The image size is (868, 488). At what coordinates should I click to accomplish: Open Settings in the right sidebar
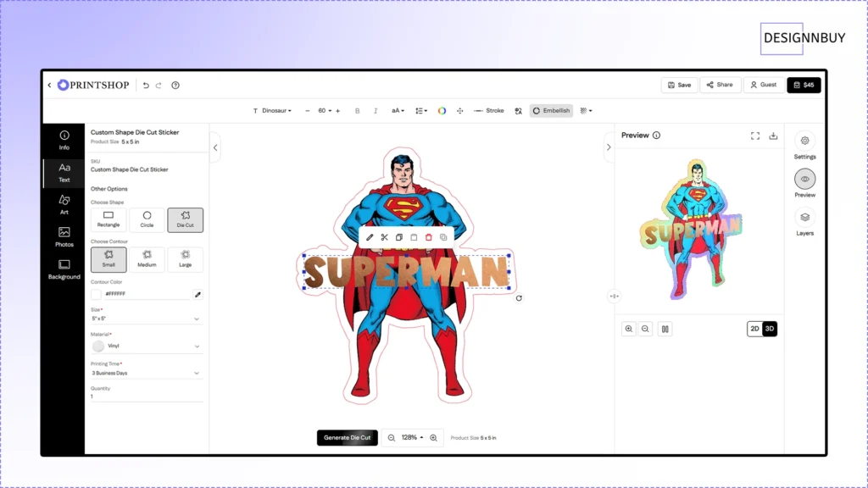(805, 146)
